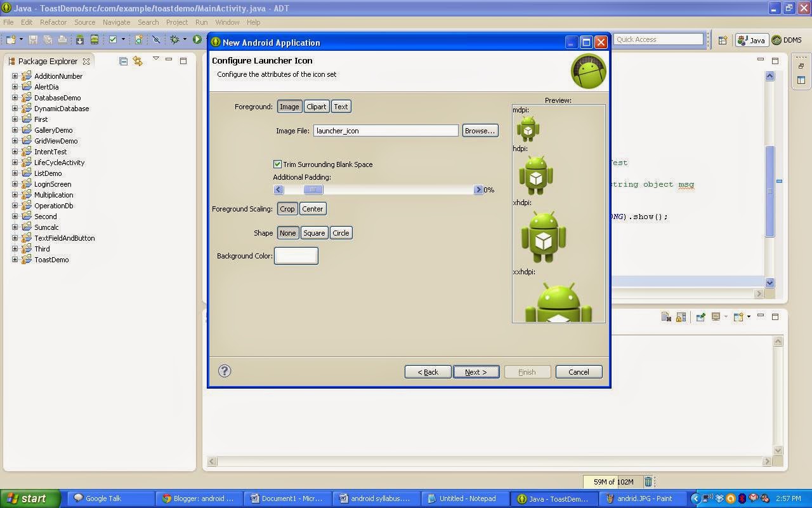The image size is (812, 508).
Task: Open the Debug dropdown arrow
Action: (x=185, y=39)
